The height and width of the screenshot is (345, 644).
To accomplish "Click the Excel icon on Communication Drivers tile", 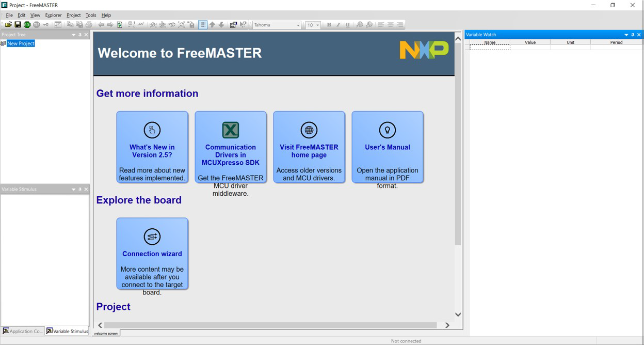I will pyautogui.click(x=231, y=130).
